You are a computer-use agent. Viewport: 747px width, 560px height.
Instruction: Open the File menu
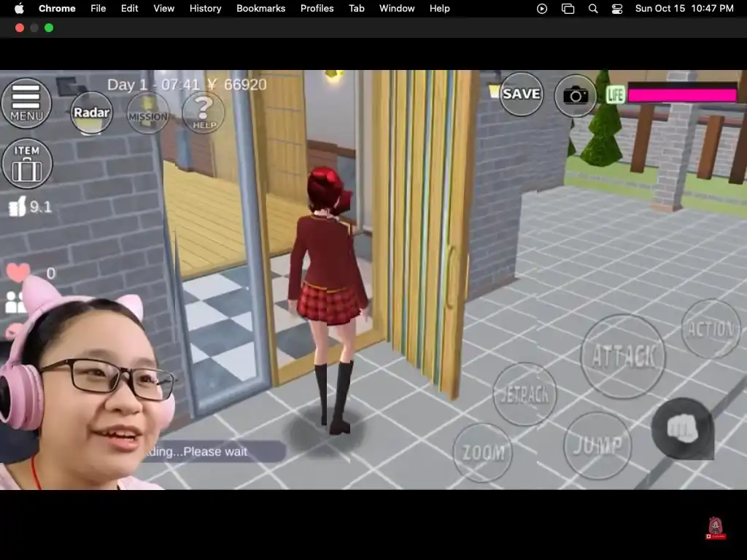pos(98,9)
